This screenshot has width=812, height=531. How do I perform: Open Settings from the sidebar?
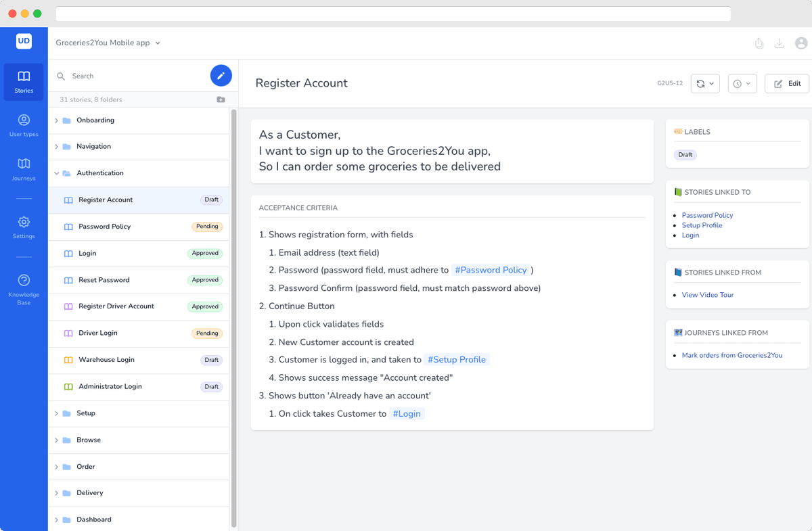(24, 228)
